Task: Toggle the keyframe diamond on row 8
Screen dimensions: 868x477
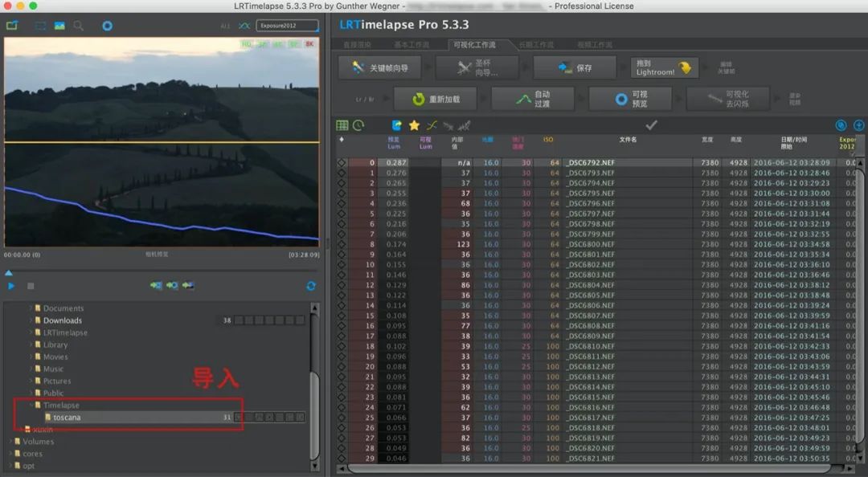Action: (x=342, y=244)
